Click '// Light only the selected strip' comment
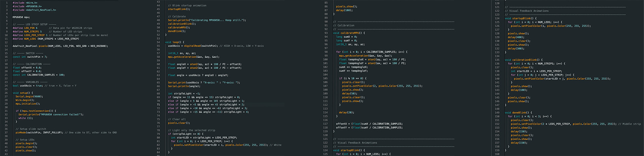 pos(192,131)
